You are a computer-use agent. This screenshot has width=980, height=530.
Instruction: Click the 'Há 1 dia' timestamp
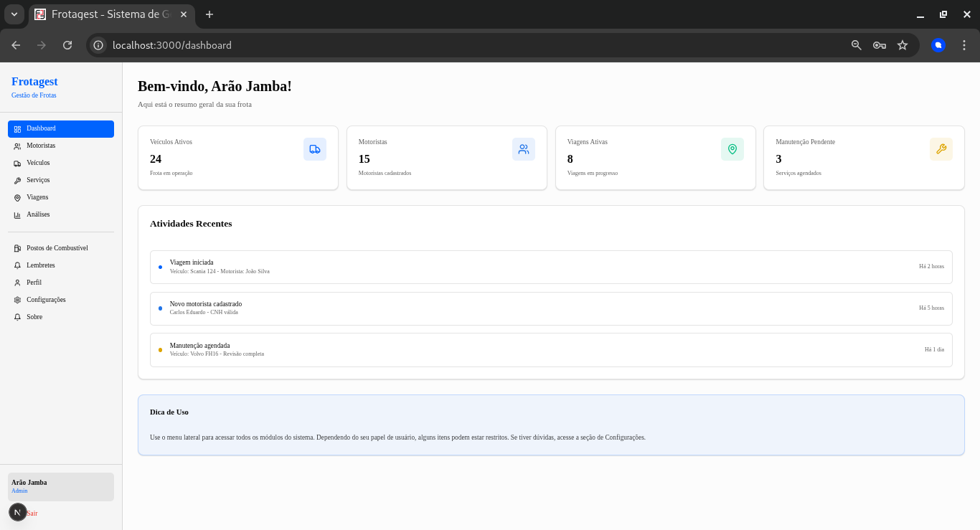coord(934,350)
